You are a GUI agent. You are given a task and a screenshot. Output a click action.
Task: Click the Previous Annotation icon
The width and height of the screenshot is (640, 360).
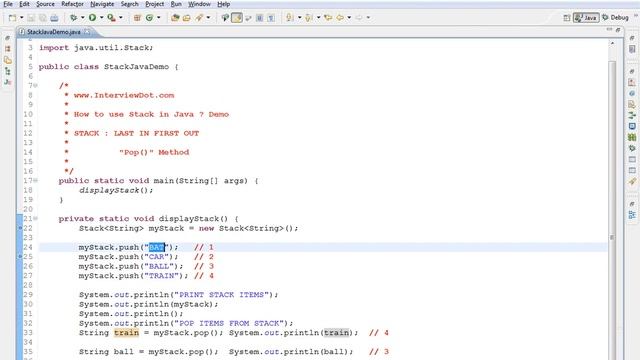tap(309, 18)
